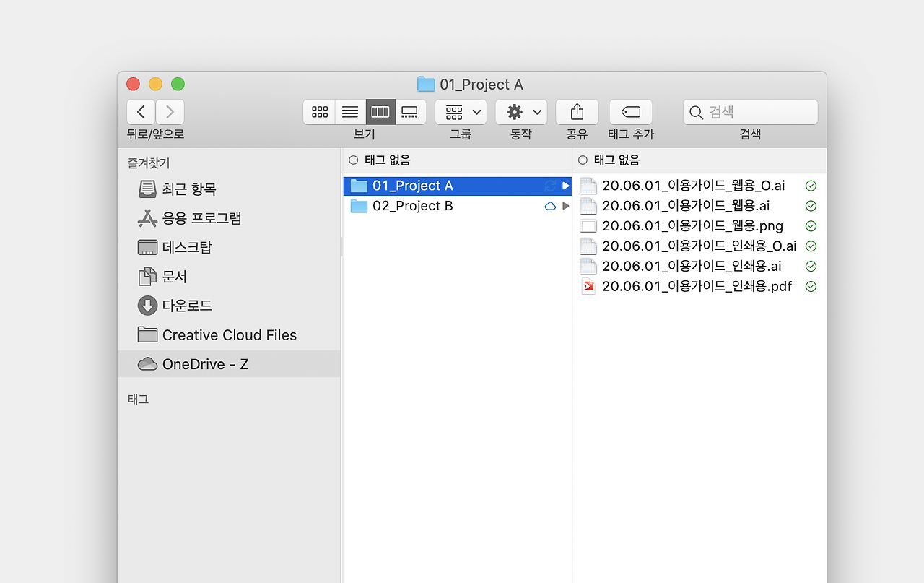Viewport: 924px width, 583px height.
Task: Open Applications (응용 프로그램) in sidebar
Action: tap(229, 218)
